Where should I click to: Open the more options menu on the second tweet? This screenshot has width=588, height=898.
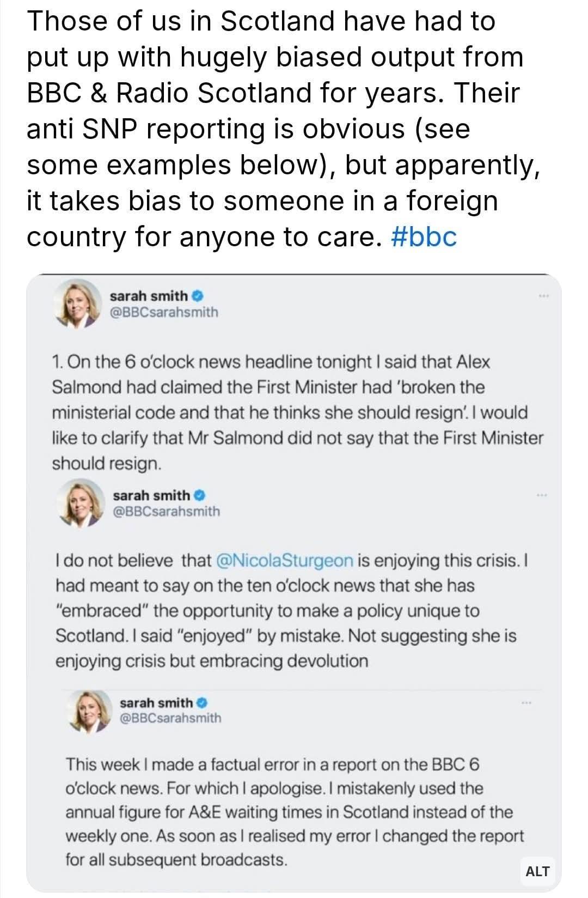point(541,495)
